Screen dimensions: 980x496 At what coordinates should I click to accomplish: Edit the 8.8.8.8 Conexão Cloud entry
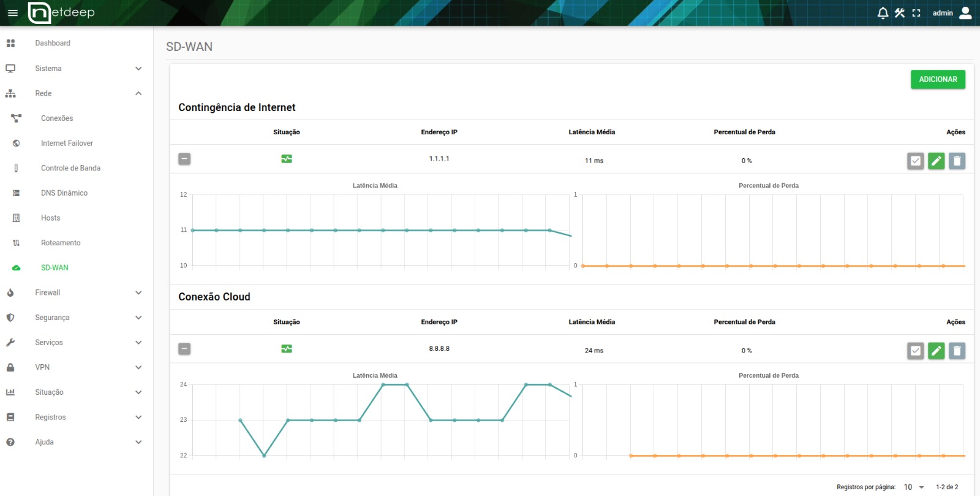936,351
